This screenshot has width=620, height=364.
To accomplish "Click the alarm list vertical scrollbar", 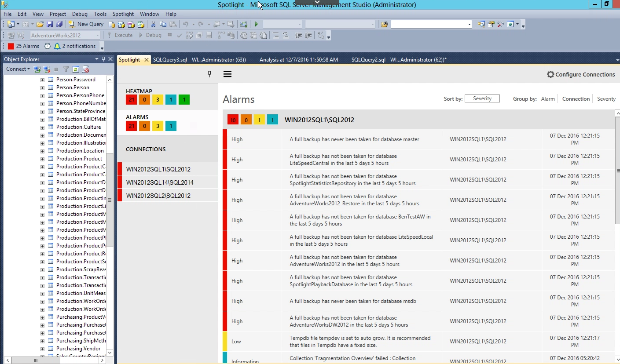I will (617, 171).
